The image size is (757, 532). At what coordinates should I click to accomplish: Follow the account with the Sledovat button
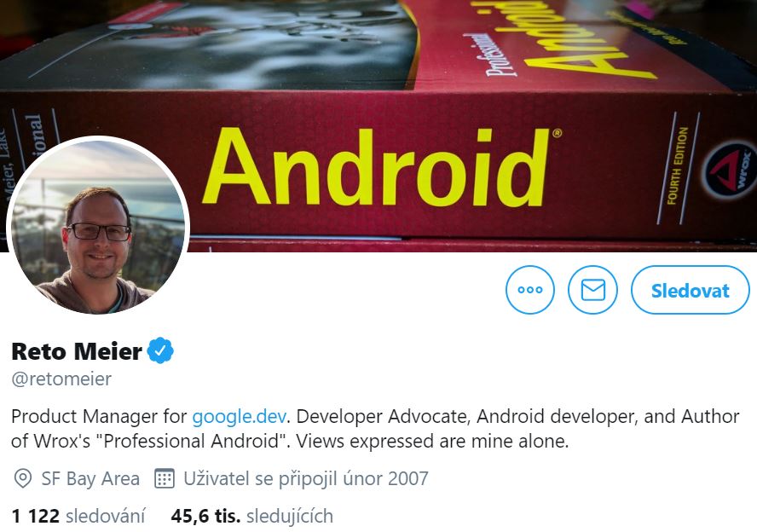(x=691, y=290)
